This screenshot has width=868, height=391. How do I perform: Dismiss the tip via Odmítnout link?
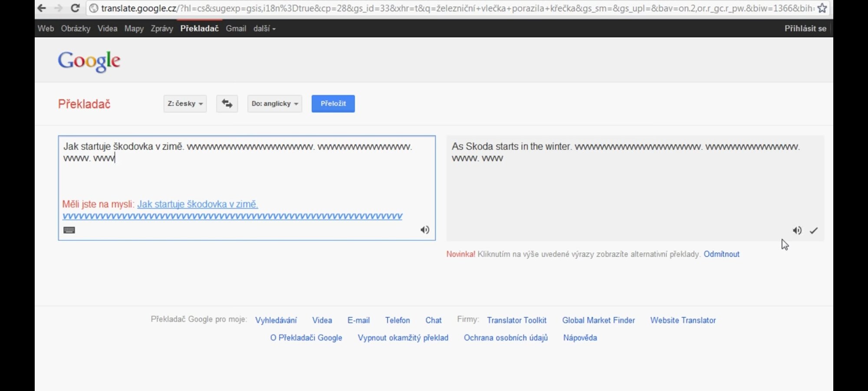721,254
